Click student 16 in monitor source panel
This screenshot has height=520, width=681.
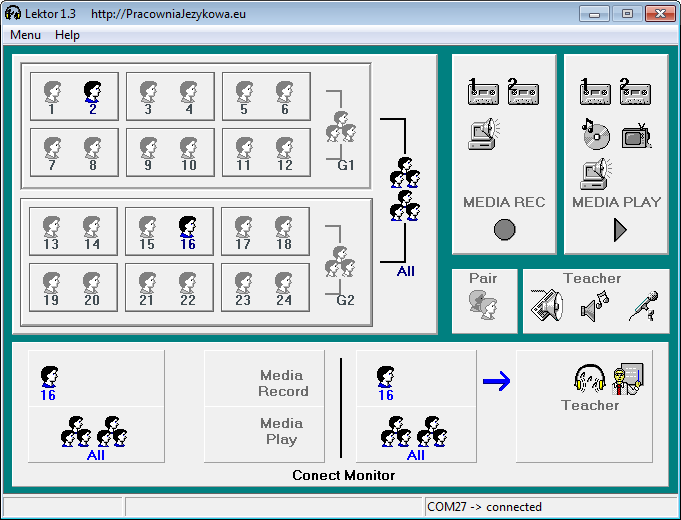pyautogui.click(x=386, y=383)
